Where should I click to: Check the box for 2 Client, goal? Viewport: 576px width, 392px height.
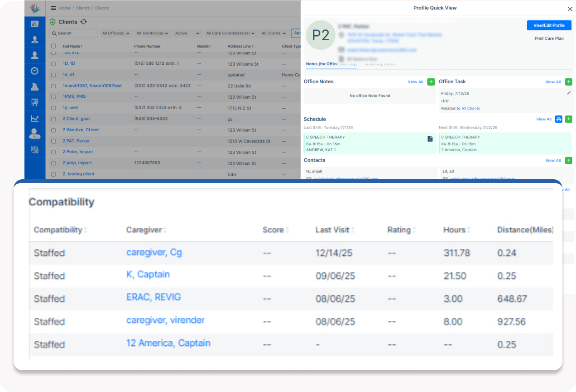click(53, 119)
